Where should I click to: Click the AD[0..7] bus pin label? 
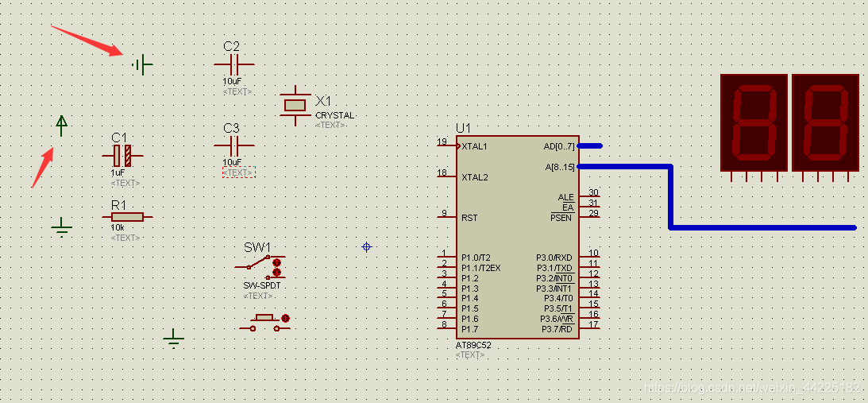(x=560, y=146)
